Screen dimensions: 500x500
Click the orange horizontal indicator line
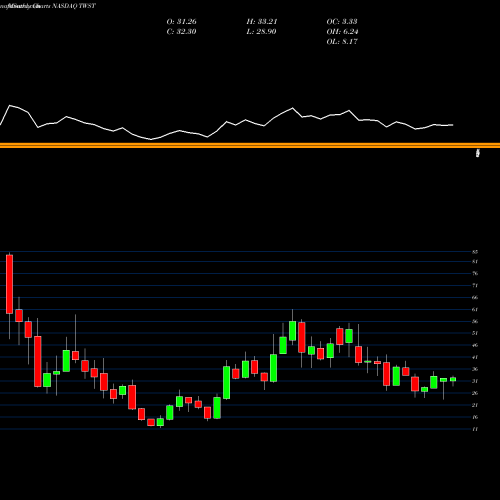250,145
